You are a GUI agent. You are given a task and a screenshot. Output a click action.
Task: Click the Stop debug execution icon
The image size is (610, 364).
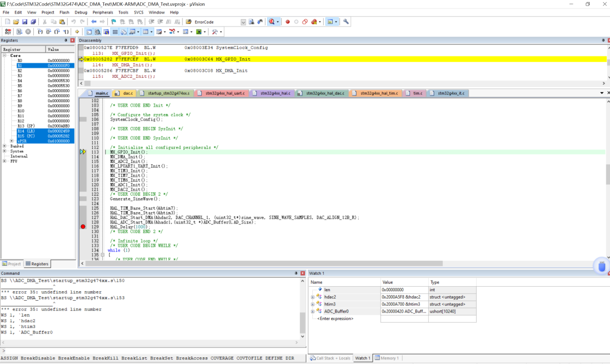pyautogui.click(x=28, y=32)
